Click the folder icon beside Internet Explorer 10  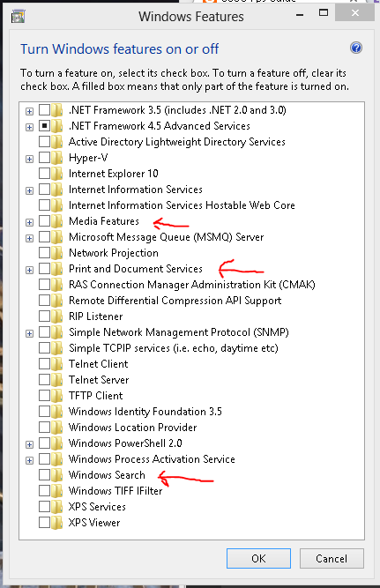pos(57,174)
